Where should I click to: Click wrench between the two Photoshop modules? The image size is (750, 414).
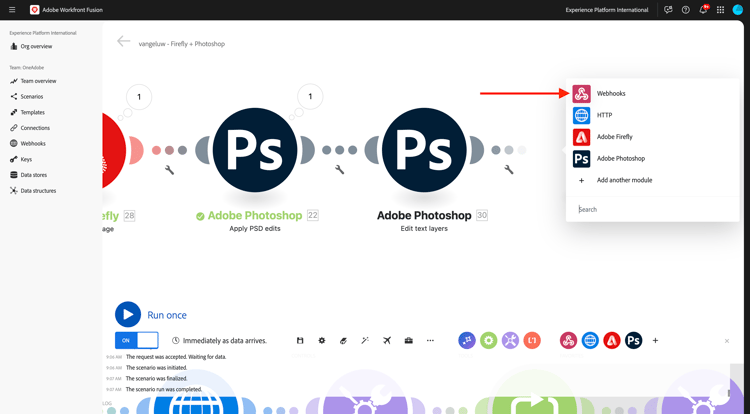340,170
